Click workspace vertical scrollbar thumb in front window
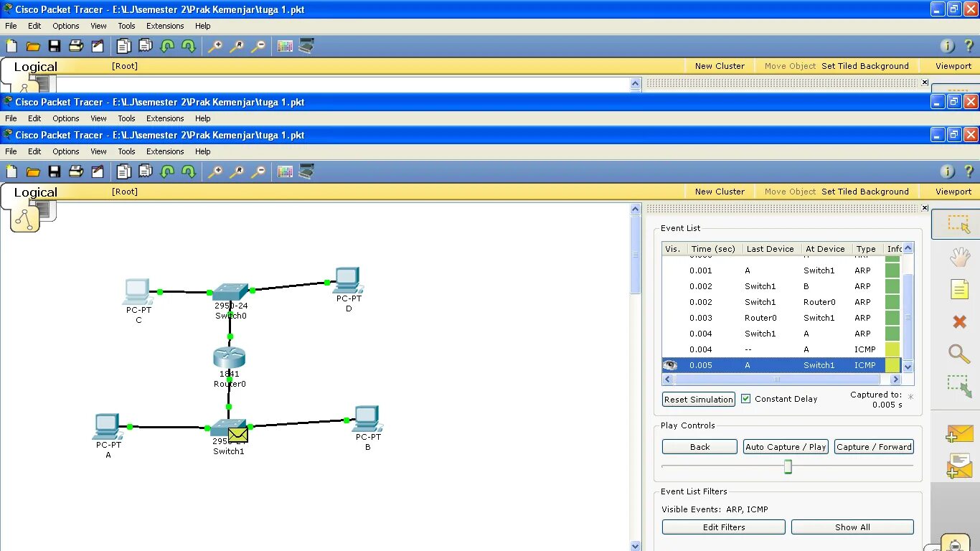The height and width of the screenshot is (551, 980). (635, 253)
